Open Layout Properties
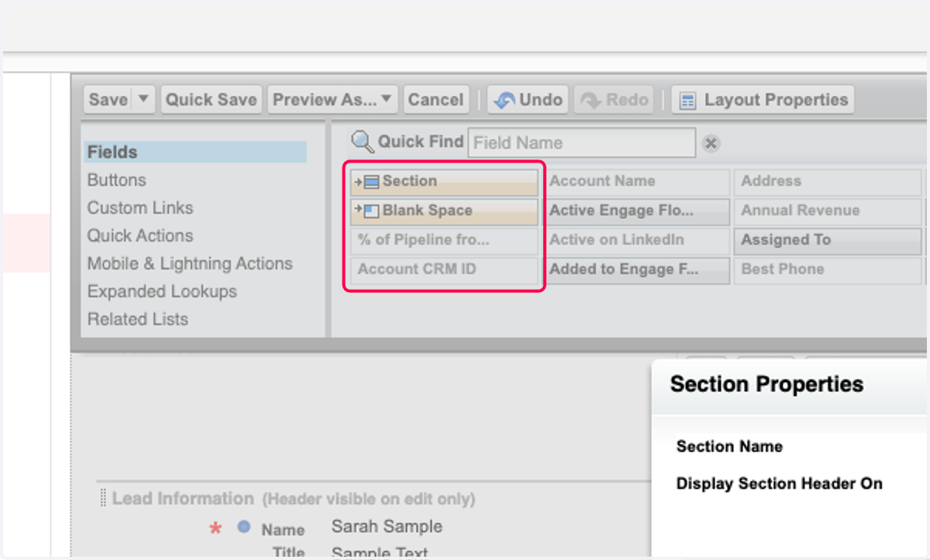This screenshot has width=930, height=560. click(x=763, y=99)
